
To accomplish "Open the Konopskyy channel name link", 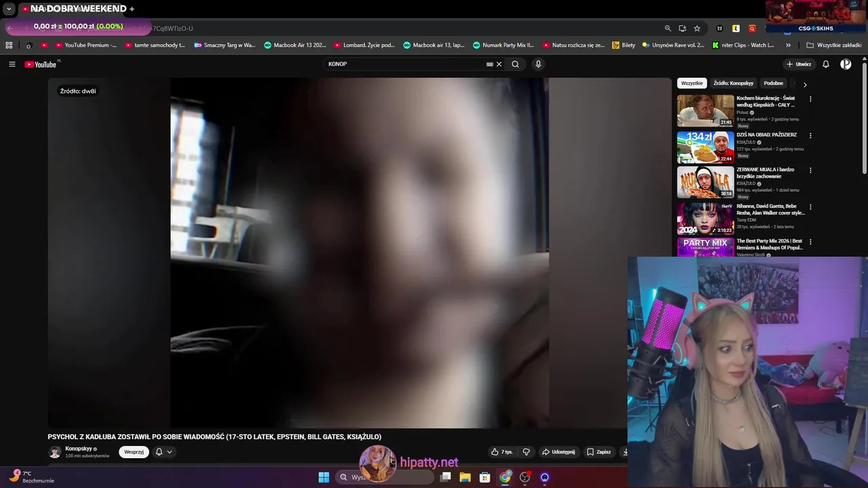I will 79,449.
